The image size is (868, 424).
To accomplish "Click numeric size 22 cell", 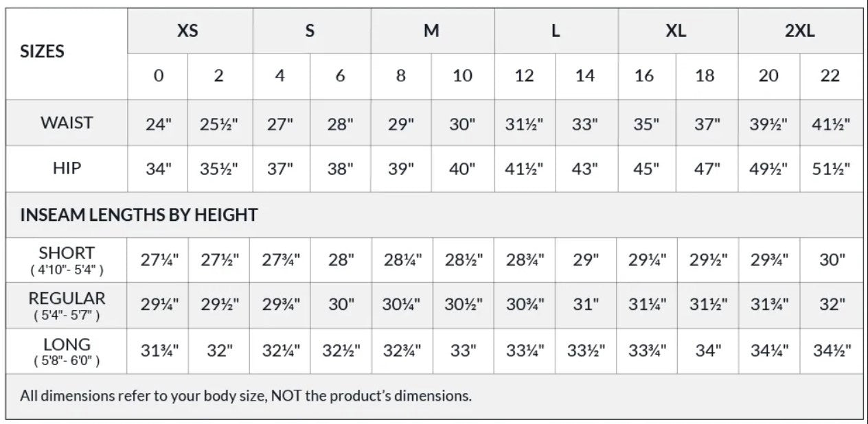I will 830,75.
